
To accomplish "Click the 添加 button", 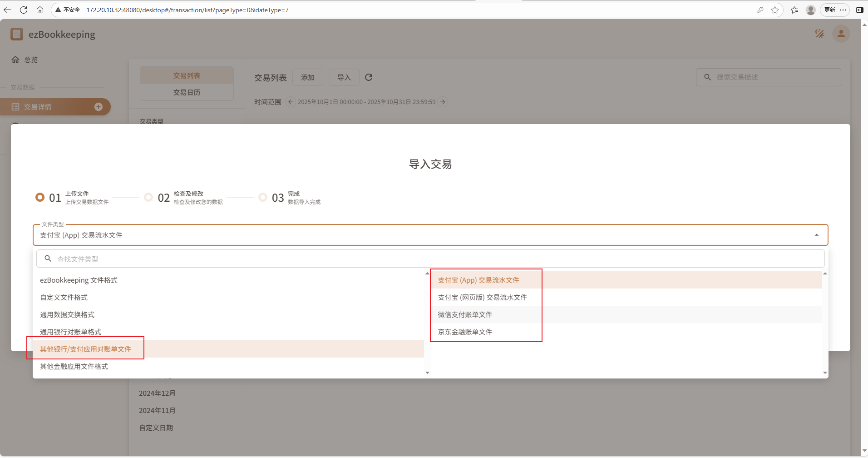I will (307, 77).
